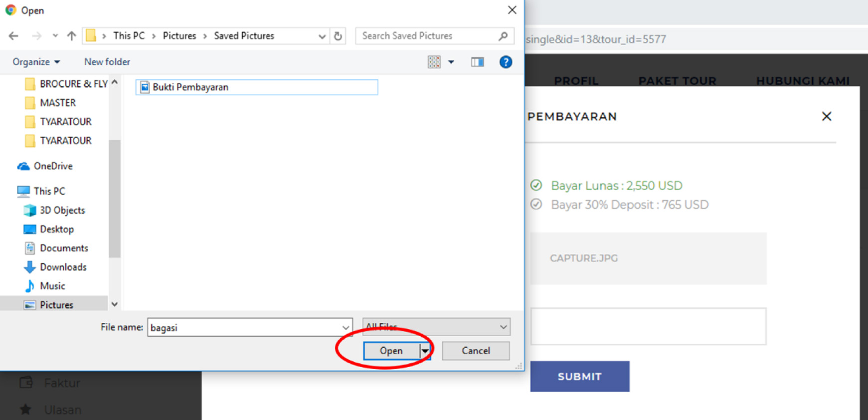Image resolution: width=868 pixels, height=420 pixels.
Task: Open Downloads in navigation pane
Action: (63, 267)
